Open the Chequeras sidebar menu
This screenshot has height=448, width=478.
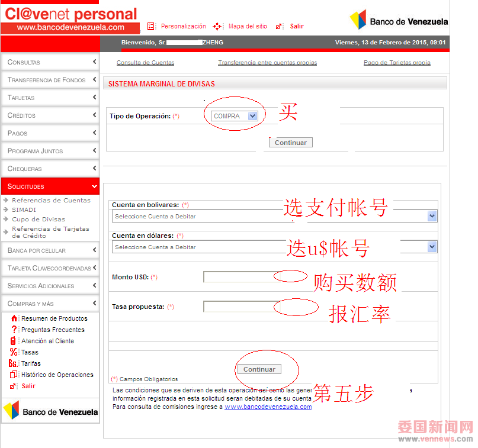pos(50,169)
